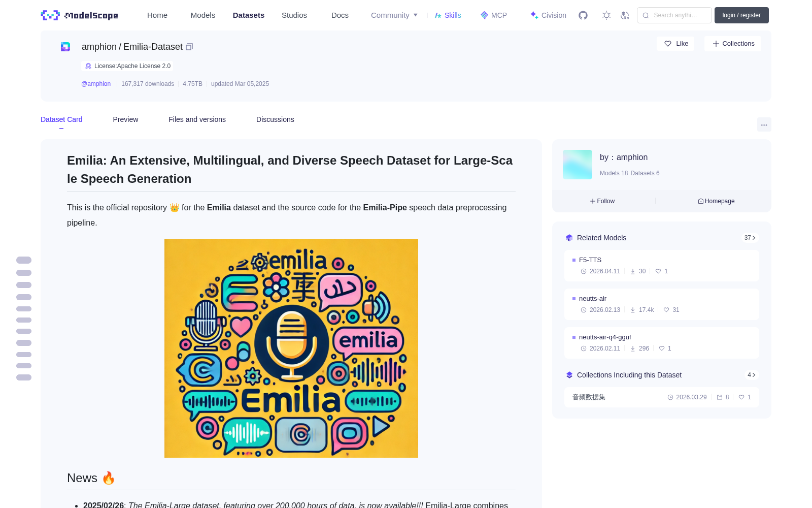Viewport: 812px width, 508px height.
Task: Click the Follow button
Action: pyautogui.click(x=602, y=201)
